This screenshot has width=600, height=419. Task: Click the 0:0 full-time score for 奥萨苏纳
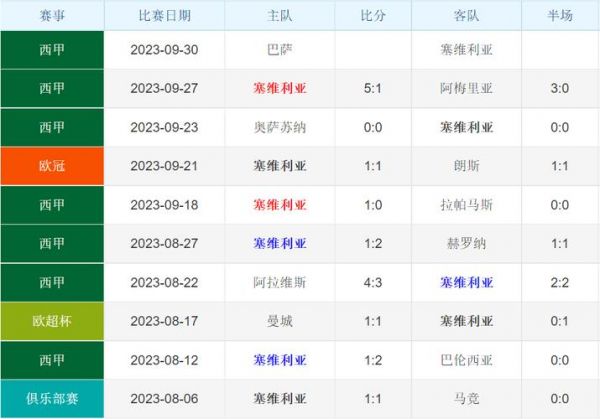(x=373, y=127)
